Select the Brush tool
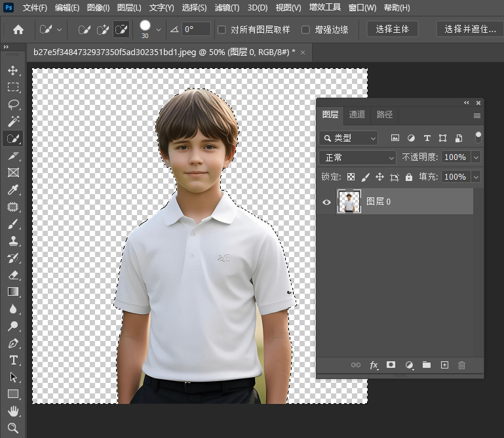The image size is (504, 438). 13,224
